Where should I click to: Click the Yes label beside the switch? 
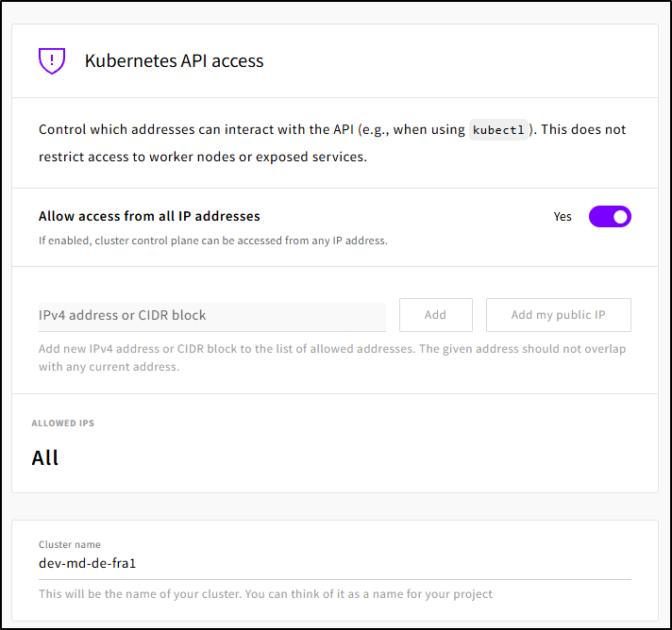click(563, 217)
